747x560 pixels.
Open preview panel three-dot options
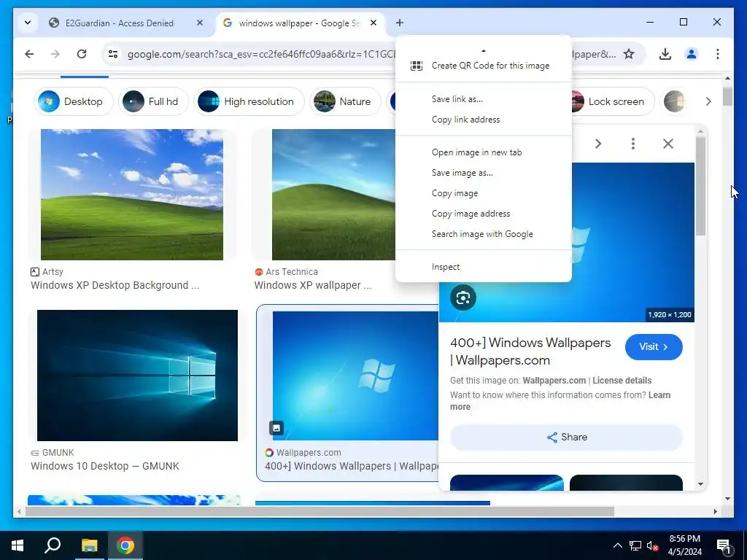tap(633, 144)
